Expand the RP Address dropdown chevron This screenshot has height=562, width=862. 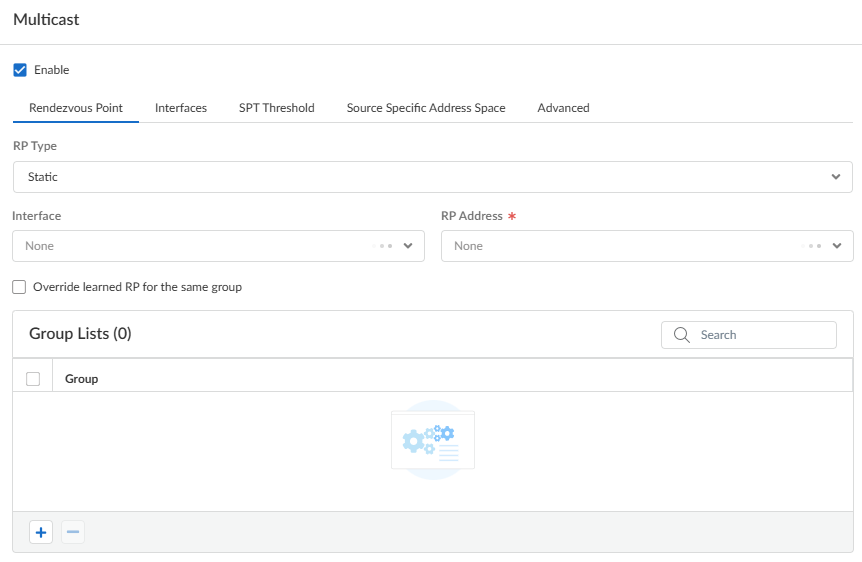[836, 246]
